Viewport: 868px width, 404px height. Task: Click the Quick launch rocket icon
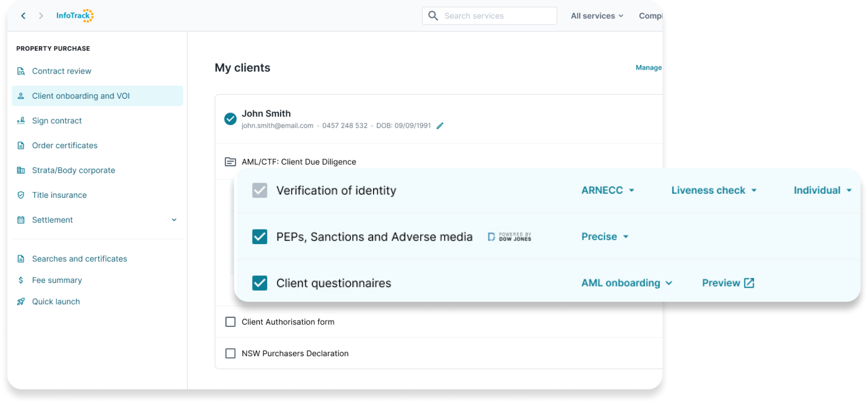coord(21,302)
